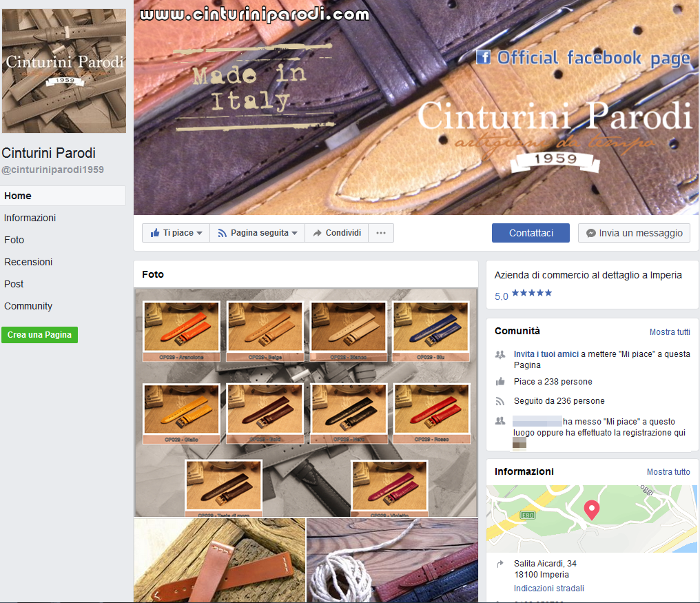The height and width of the screenshot is (603, 700).
Task: Click the 5,0 star rating
Action: coord(523,295)
